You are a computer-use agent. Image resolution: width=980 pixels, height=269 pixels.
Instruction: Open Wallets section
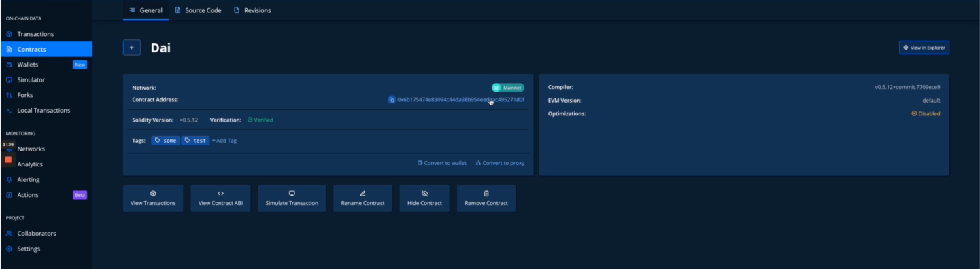[27, 65]
